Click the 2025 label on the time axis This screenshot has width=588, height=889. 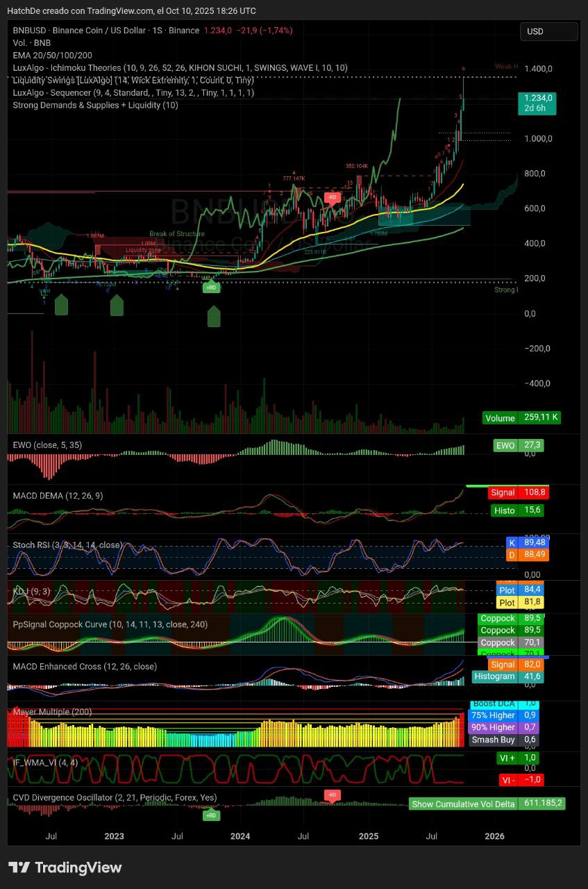point(368,836)
